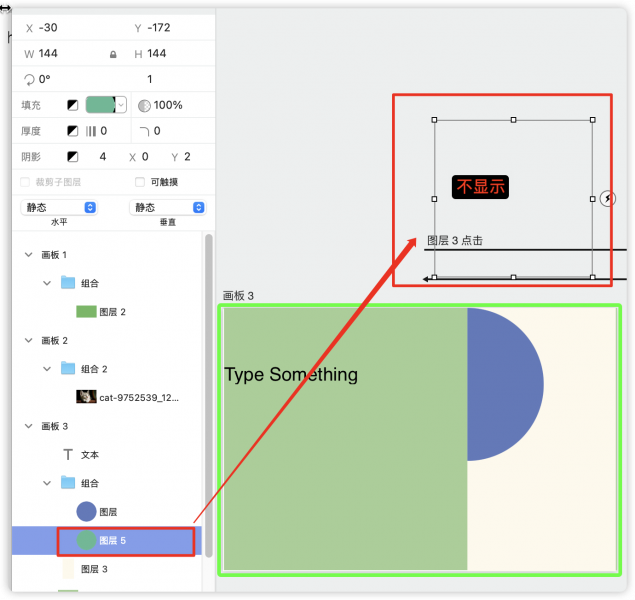635x600 pixels.
Task: Click the lightning interaction icon on canvas
Action: (x=608, y=199)
